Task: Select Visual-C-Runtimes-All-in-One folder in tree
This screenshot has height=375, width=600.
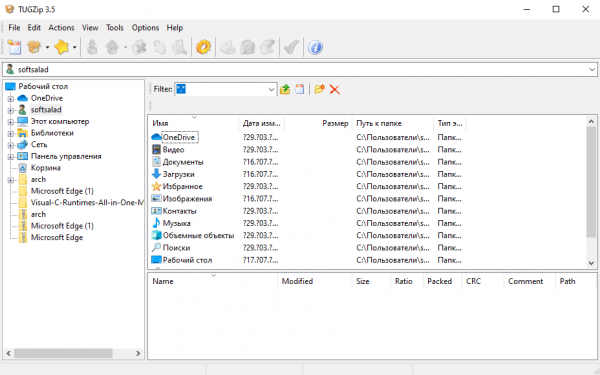Action: [87, 202]
